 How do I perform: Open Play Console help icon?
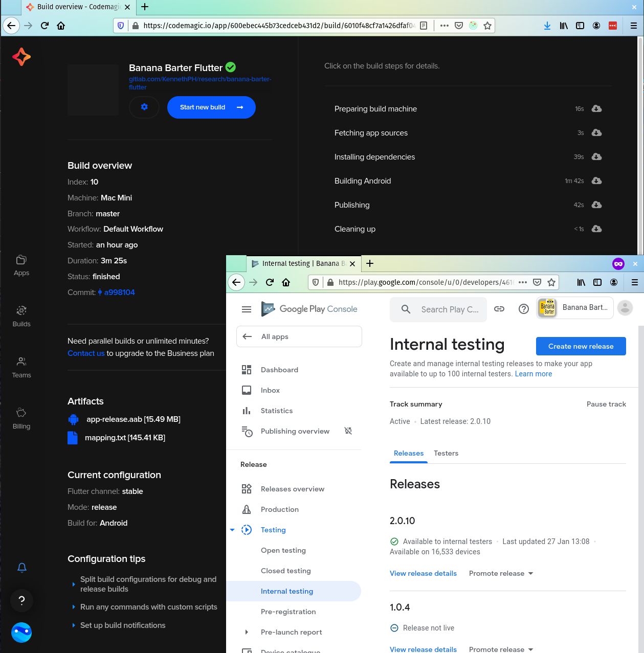524,309
